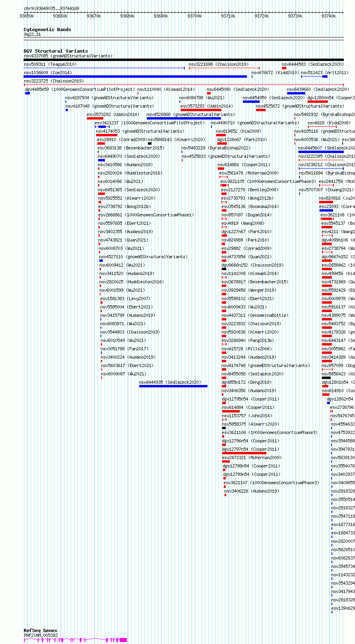Open variant nsv5848143 (Almarri2020)
Screen dimensions: 355x644
176,139
